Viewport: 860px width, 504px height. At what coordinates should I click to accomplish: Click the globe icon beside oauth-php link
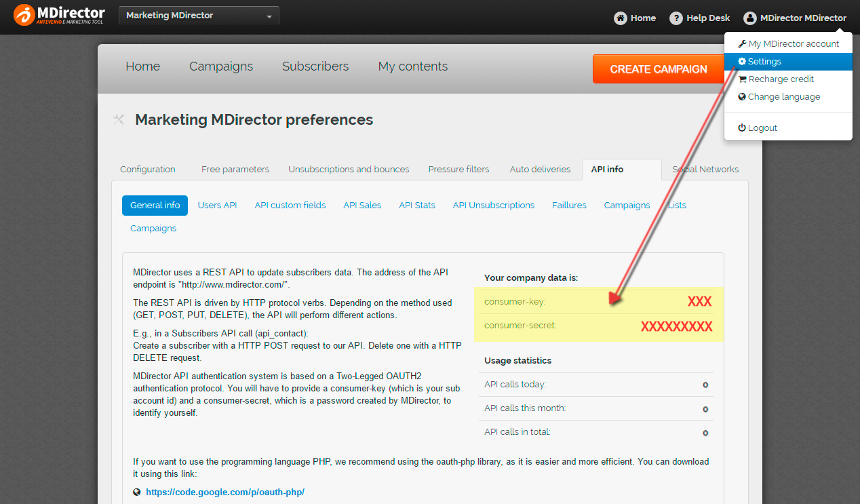pos(137,492)
